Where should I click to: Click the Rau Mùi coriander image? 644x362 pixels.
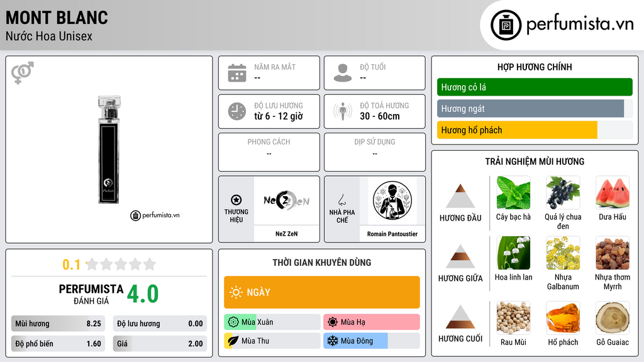(513, 317)
